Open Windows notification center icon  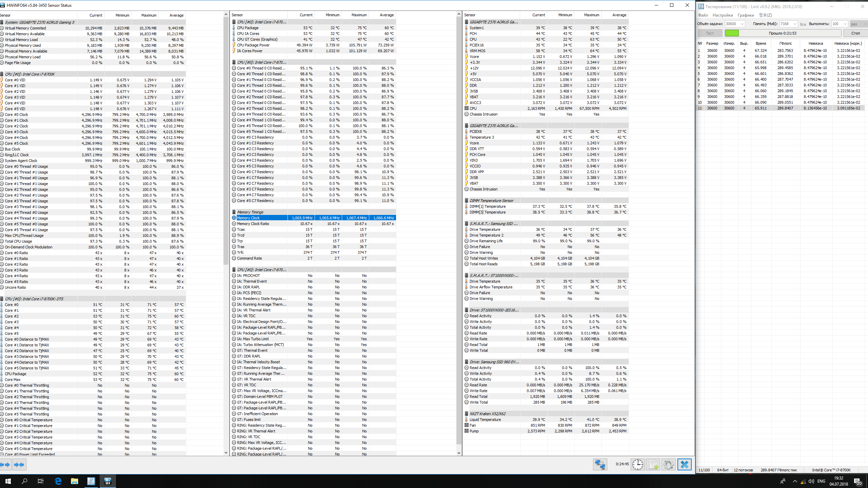click(858, 481)
